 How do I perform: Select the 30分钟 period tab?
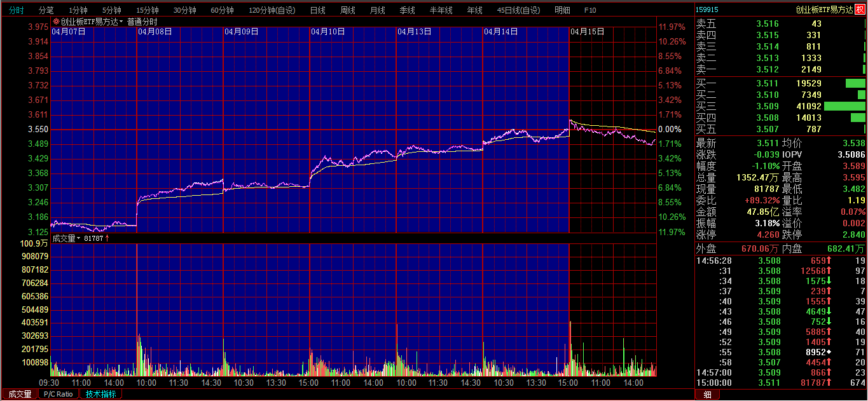click(x=184, y=10)
